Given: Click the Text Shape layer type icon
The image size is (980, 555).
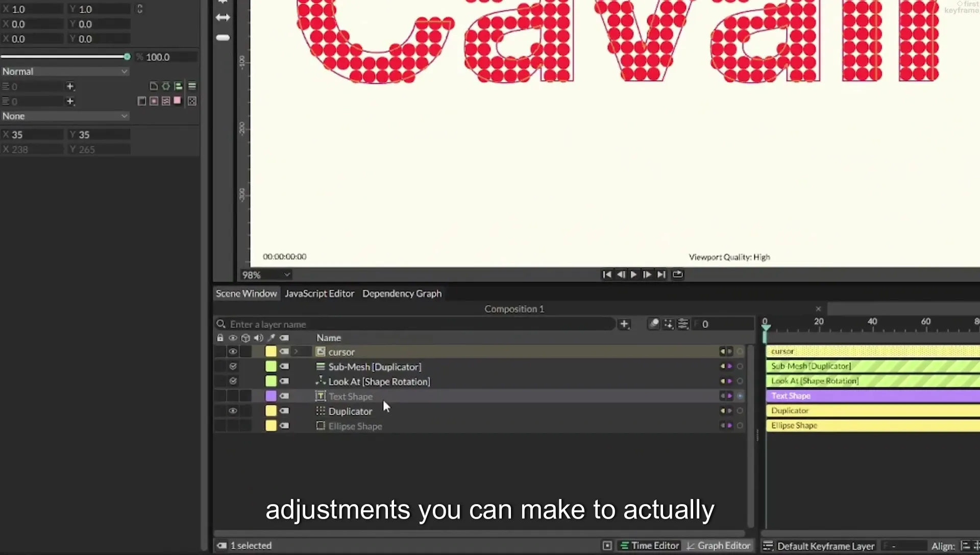Looking at the screenshot, I should pyautogui.click(x=321, y=396).
